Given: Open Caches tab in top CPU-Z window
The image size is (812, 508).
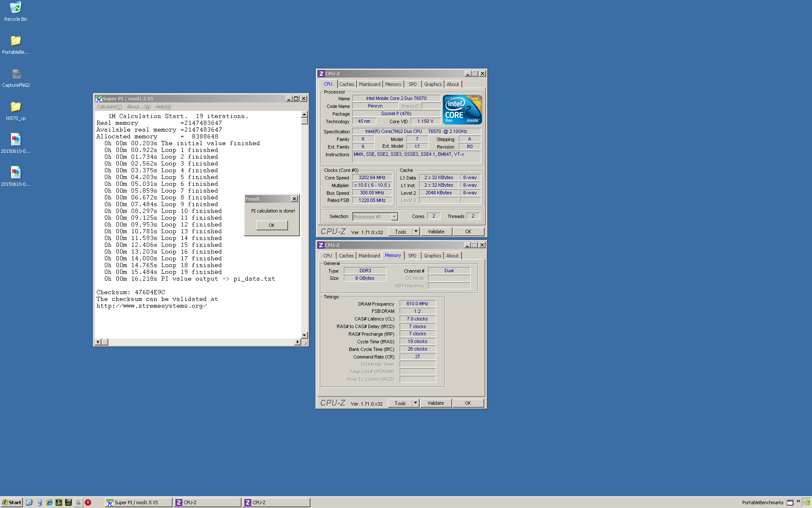Looking at the screenshot, I should click(346, 84).
